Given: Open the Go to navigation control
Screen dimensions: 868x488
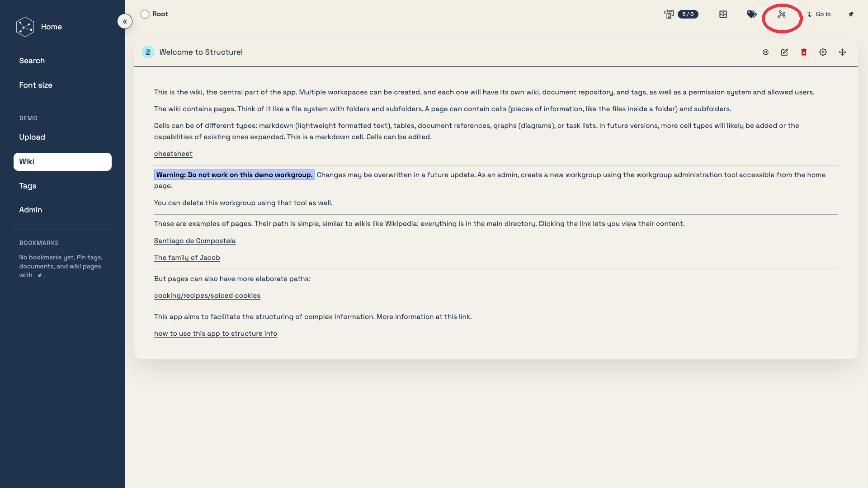Looking at the screenshot, I should click(818, 14).
